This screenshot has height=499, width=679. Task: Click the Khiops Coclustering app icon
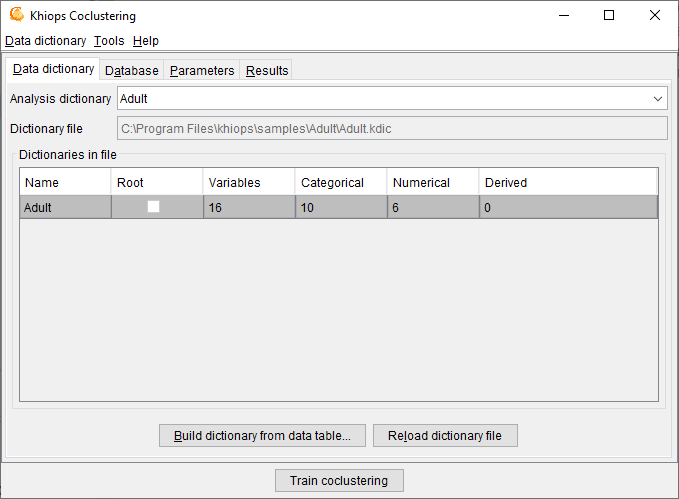[16, 15]
